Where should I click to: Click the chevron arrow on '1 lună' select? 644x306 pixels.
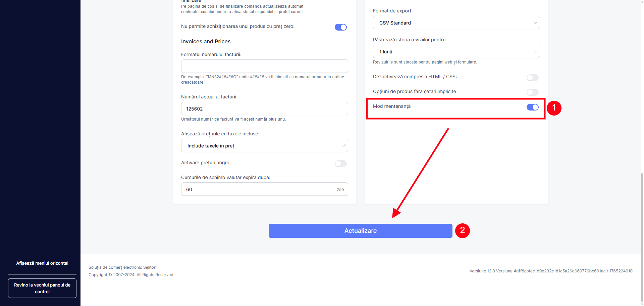[x=535, y=52]
